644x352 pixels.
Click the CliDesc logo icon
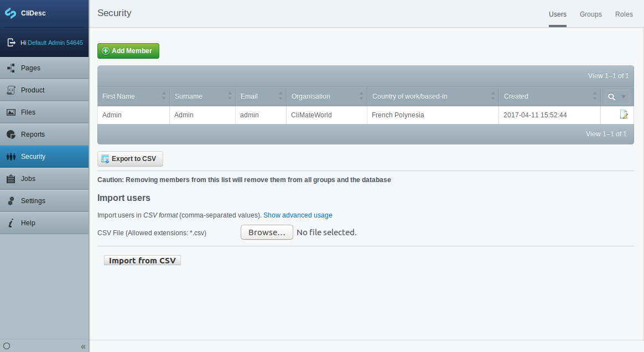click(x=11, y=13)
